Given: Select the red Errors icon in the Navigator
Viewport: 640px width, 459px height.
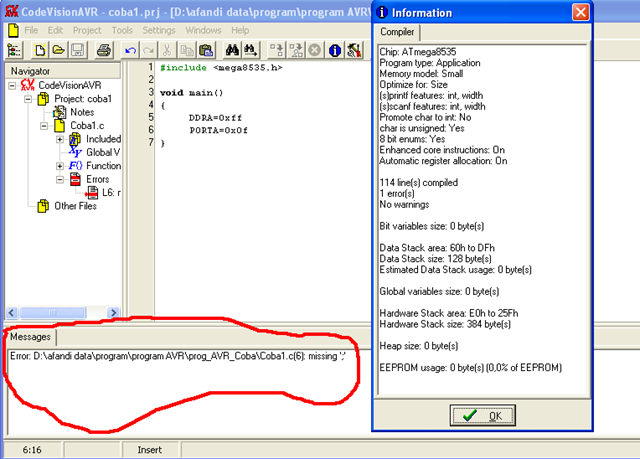Looking at the screenshot, I should click(x=75, y=179).
